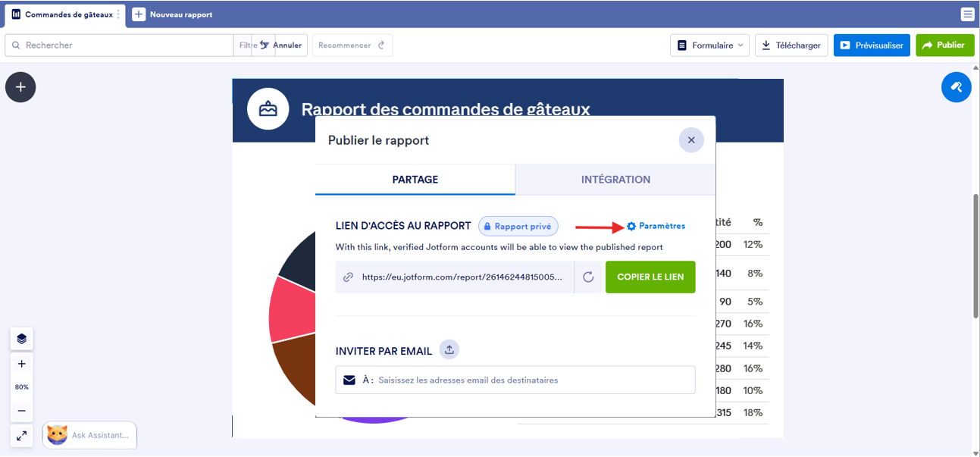Click COPIER LE LIEN button
This screenshot has height=457, width=980.
[650, 277]
